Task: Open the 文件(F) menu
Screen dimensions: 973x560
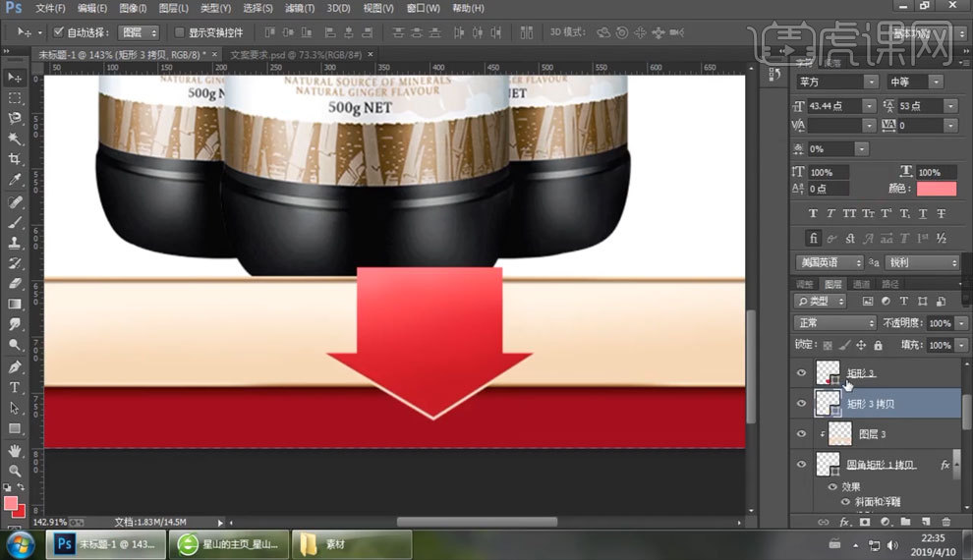Action: click(50, 8)
